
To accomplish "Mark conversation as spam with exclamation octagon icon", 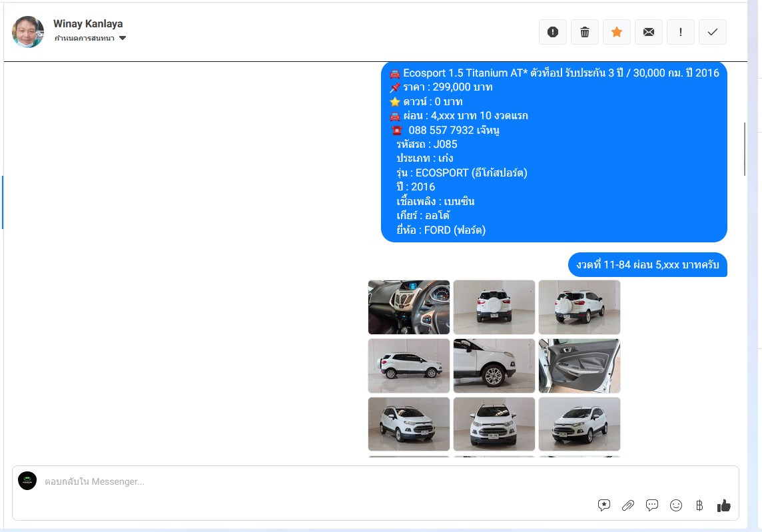I will pos(553,32).
